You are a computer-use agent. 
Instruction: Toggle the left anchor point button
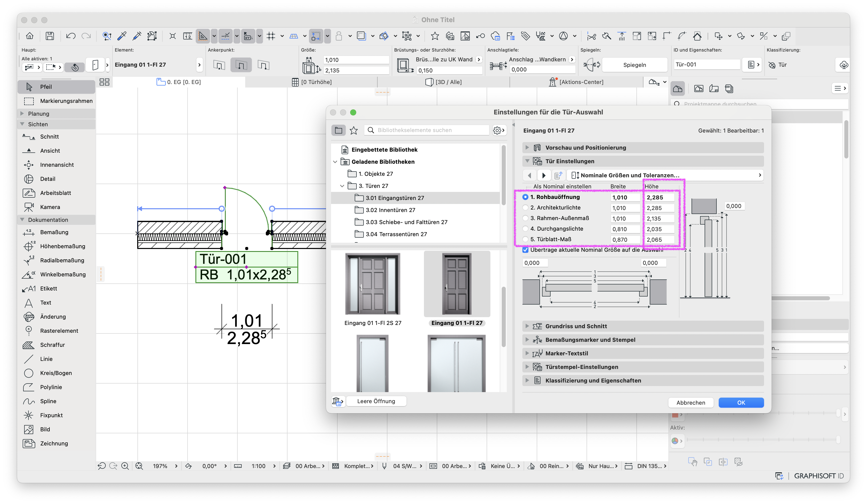coord(219,65)
